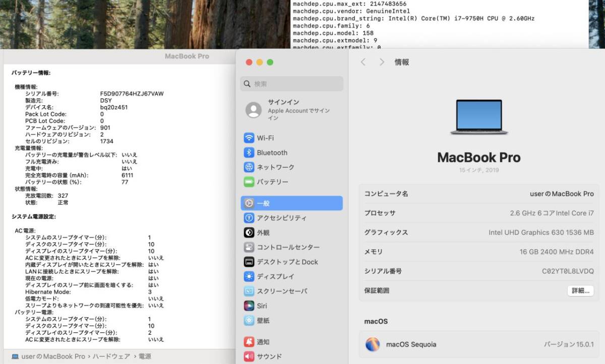Click the macOS Sequoia logo icon
The height and width of the screenshot is (364, 605).
(373, 344)
